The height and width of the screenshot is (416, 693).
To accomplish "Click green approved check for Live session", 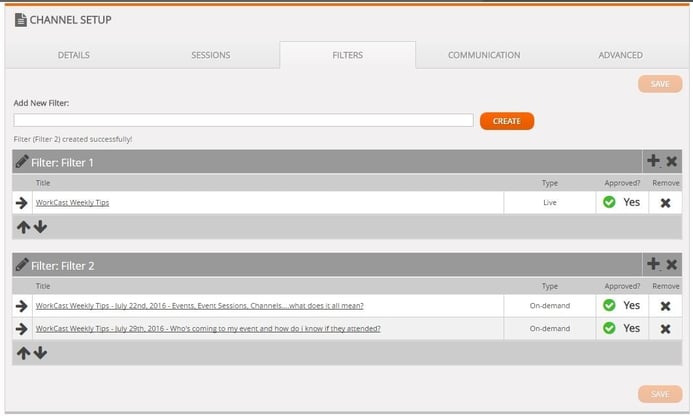I will [609, 202].
